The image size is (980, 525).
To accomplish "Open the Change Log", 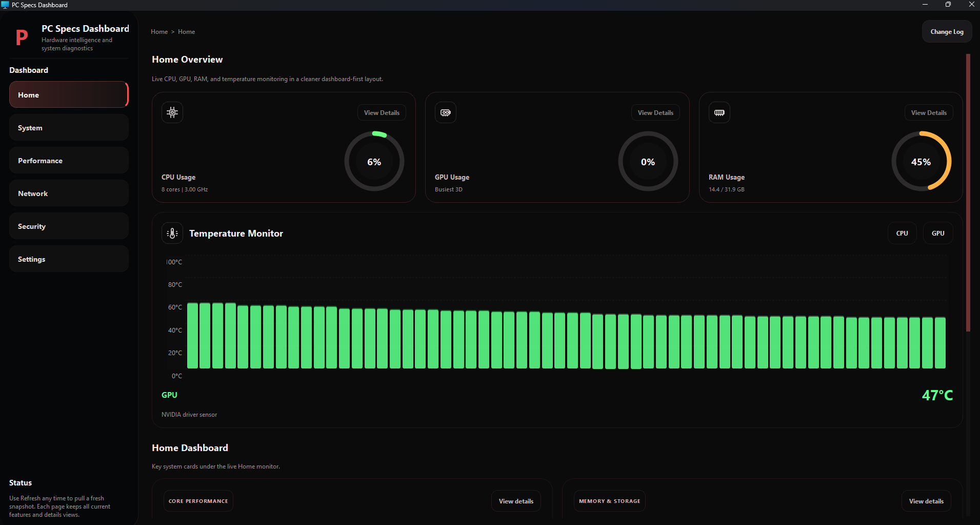I will coord(946,31).
